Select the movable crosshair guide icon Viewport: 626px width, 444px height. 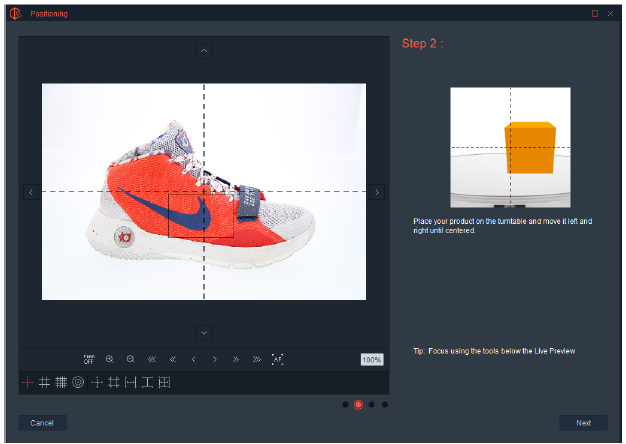pos(97,383)
